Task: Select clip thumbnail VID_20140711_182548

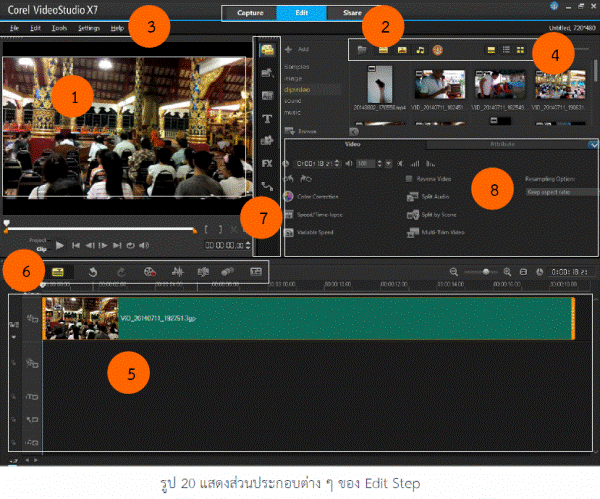Action: (500, 84)
